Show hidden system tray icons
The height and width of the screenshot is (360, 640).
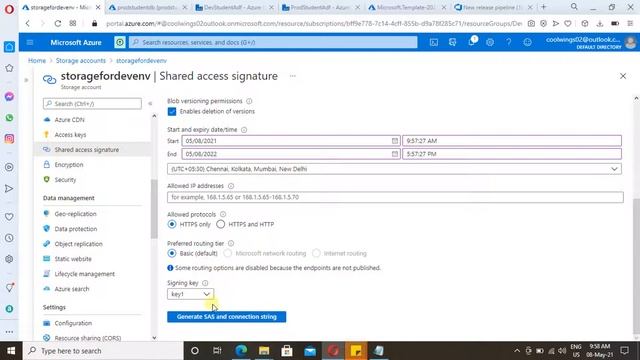517,351
